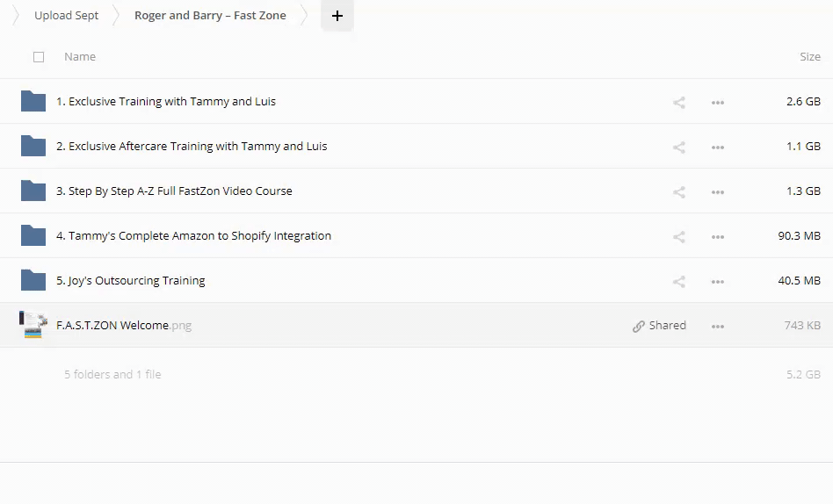
Task: Click the Shared link on F.A.S.T.ZON Welcome
Action: (659, 326)
